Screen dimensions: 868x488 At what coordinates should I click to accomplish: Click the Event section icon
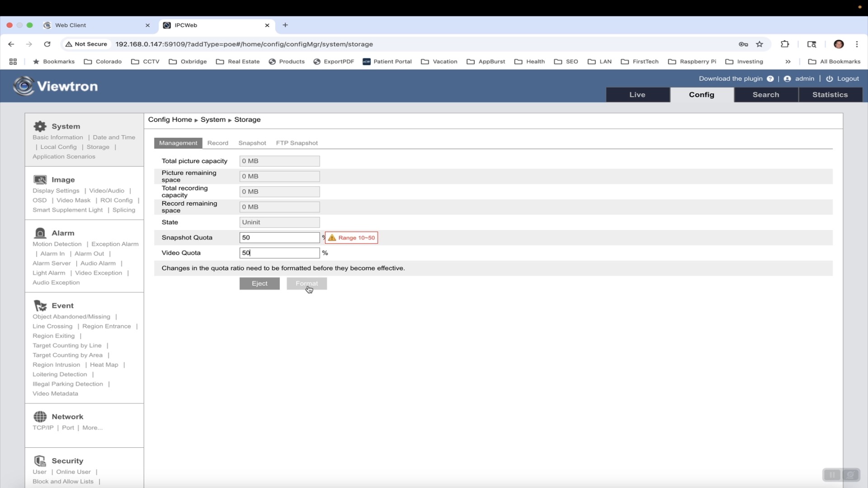40,306
